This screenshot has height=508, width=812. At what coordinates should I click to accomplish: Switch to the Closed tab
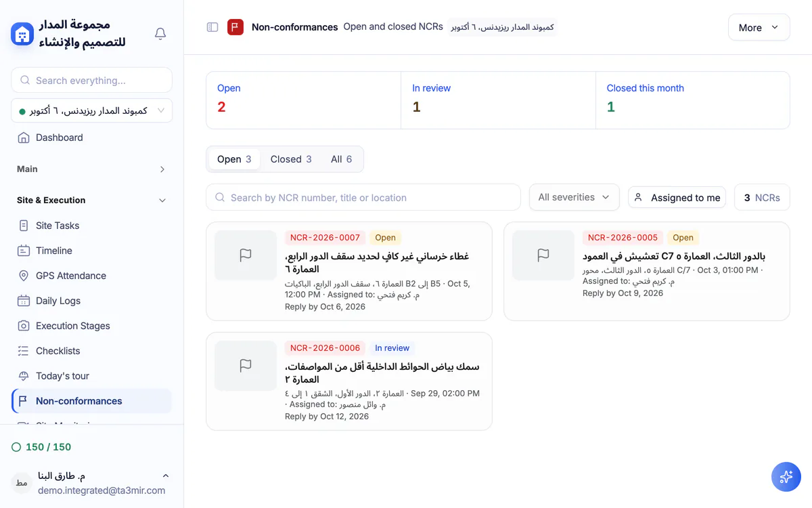(291, 159)
